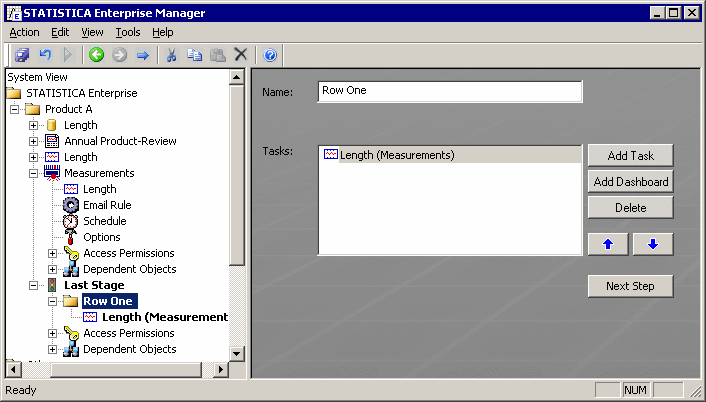This screenshot has width=706, height=402.
Task: Click the Annual Product-Review report icon
Action: click(x=52, y=141)
